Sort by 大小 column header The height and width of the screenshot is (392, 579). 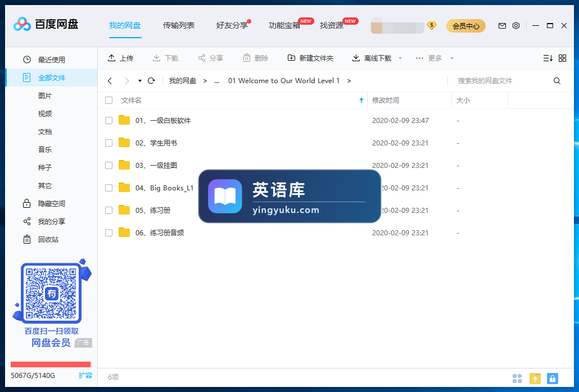[463, 101]
